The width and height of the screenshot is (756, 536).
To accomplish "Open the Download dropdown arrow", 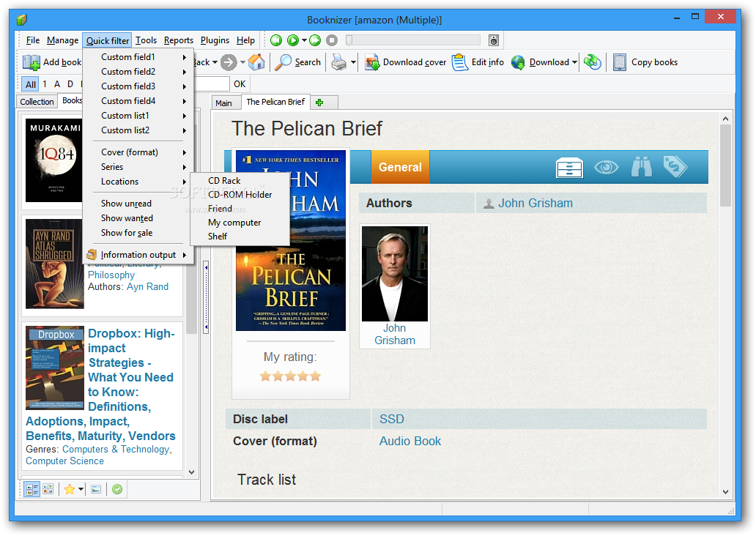I will [x=575, y=62].
